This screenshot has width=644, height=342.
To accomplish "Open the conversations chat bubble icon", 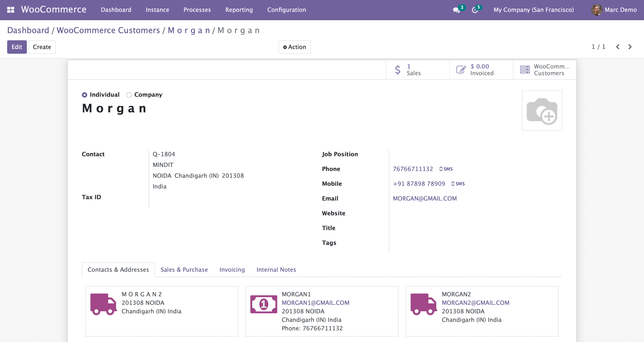I will click(456, 10).
